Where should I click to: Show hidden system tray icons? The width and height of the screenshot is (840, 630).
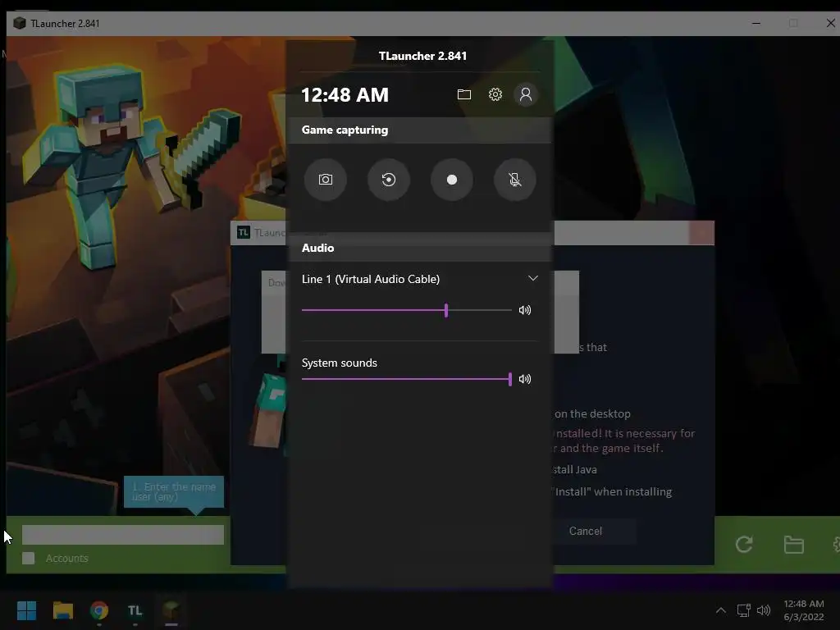721,610
